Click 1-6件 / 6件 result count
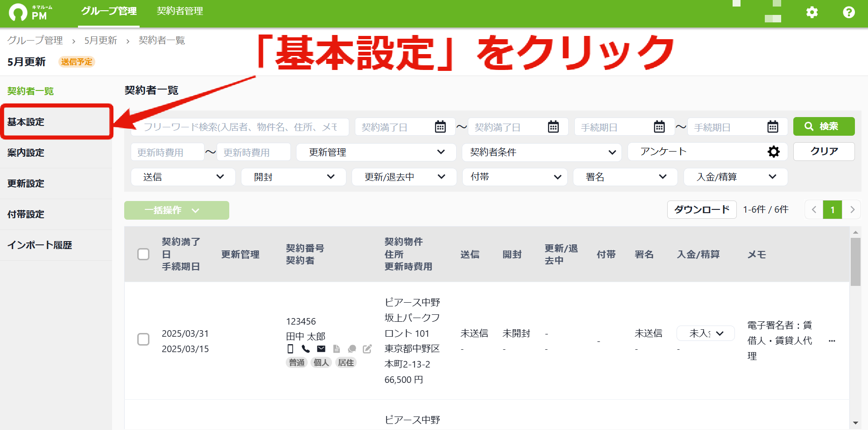 point(766,210)
